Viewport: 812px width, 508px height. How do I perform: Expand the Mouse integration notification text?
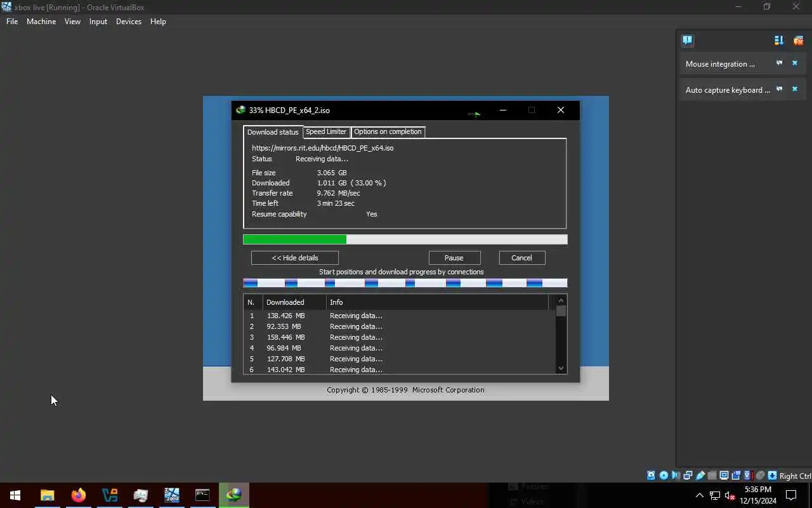720,64
